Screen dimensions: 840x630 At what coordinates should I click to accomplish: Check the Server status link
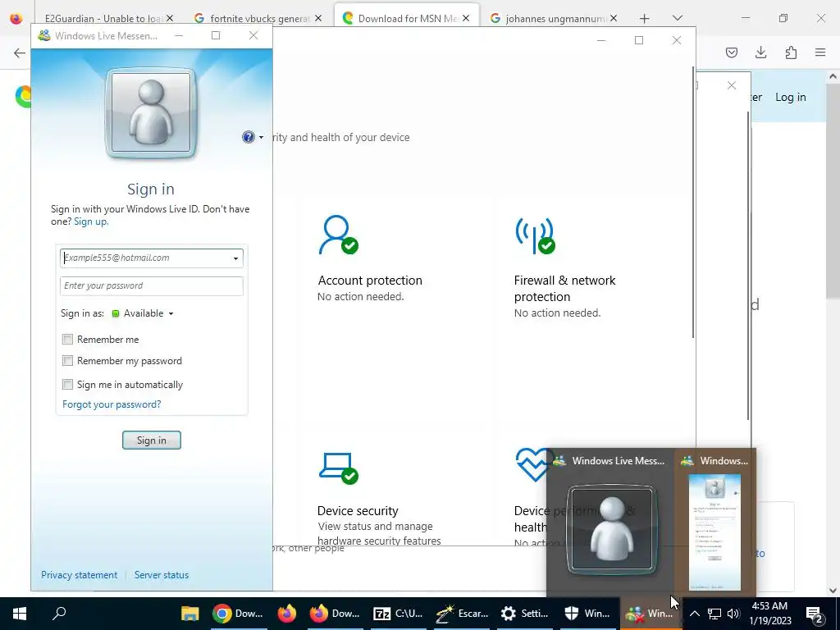point(162,575)
